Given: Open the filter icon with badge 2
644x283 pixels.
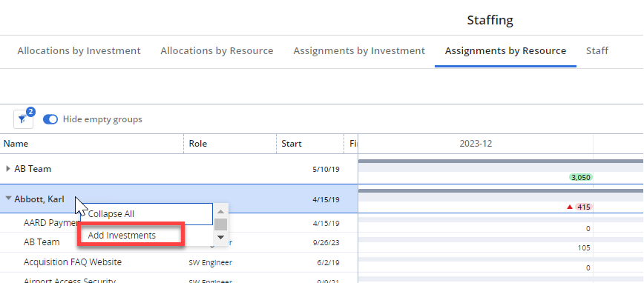Looking at the screenshot, I should pyautogui.click(x=23, y=119).
